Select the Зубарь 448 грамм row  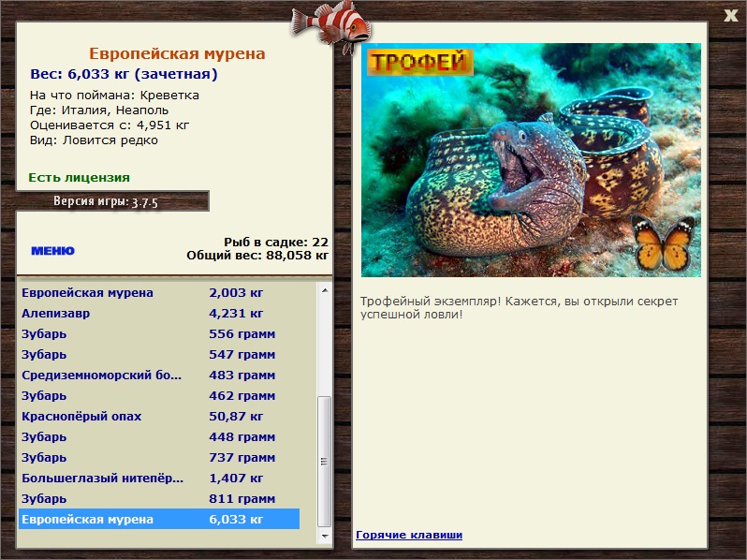[x=159, y=436]
